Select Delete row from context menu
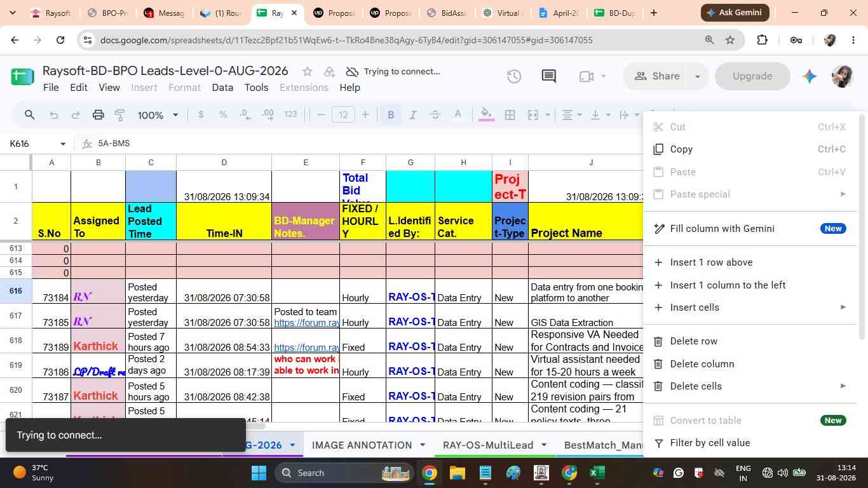 750,341
